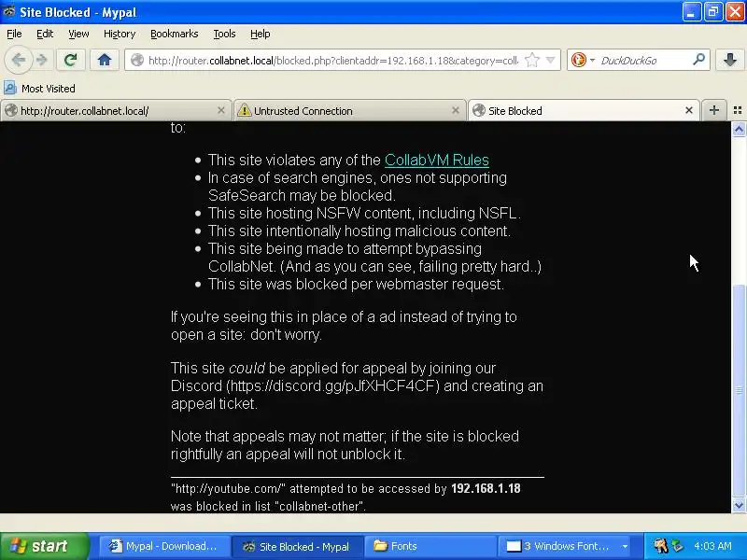Bookmark this page with the star icon
The image size is (747, 560).
(x=531, y=61)
